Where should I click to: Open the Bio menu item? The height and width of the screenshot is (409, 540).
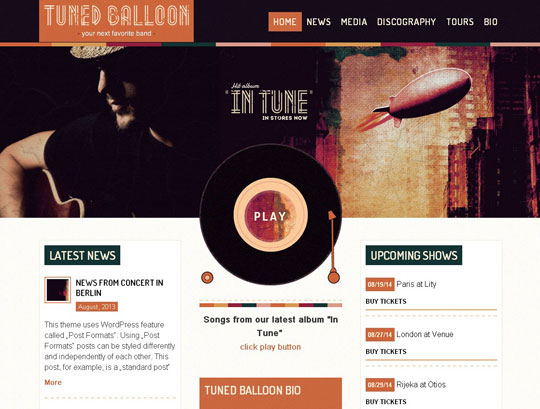coord(490,22)
